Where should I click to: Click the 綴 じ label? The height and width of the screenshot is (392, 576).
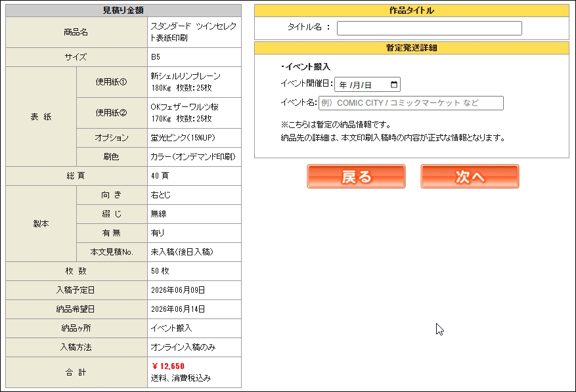pyautogui.click(x=112, y=214)
